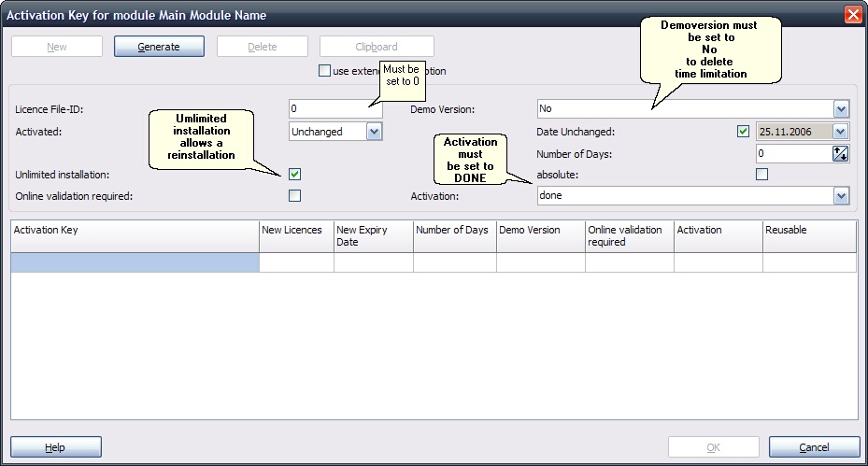The height and width of the screenshot is (466, 868).
Task: Open the Activation dropdown list
Action: 841,196
